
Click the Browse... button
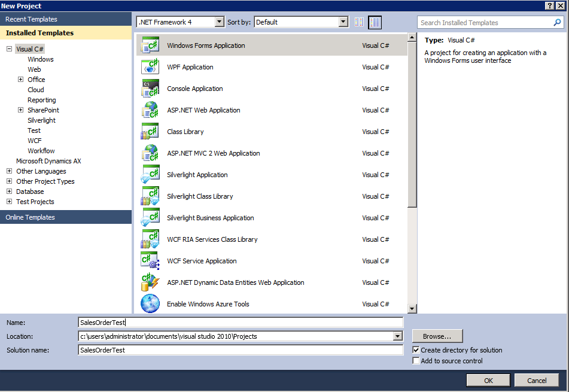(x=437, y=336)
